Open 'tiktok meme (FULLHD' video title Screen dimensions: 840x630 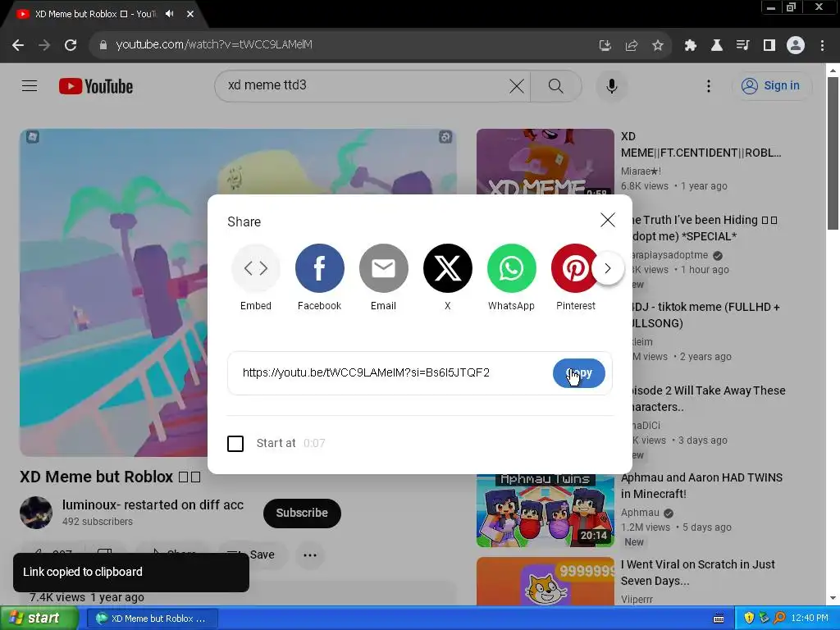(706, 315)
